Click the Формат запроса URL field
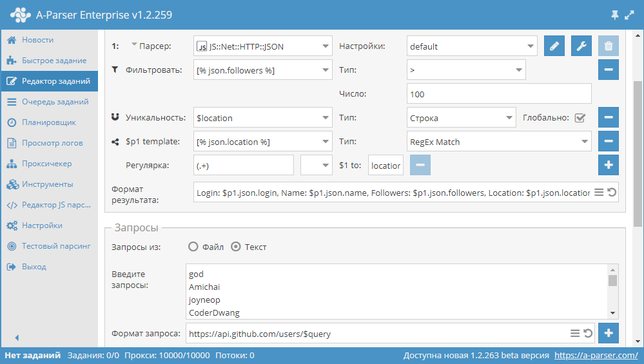The image size is (644, 364). pos(378,333)
